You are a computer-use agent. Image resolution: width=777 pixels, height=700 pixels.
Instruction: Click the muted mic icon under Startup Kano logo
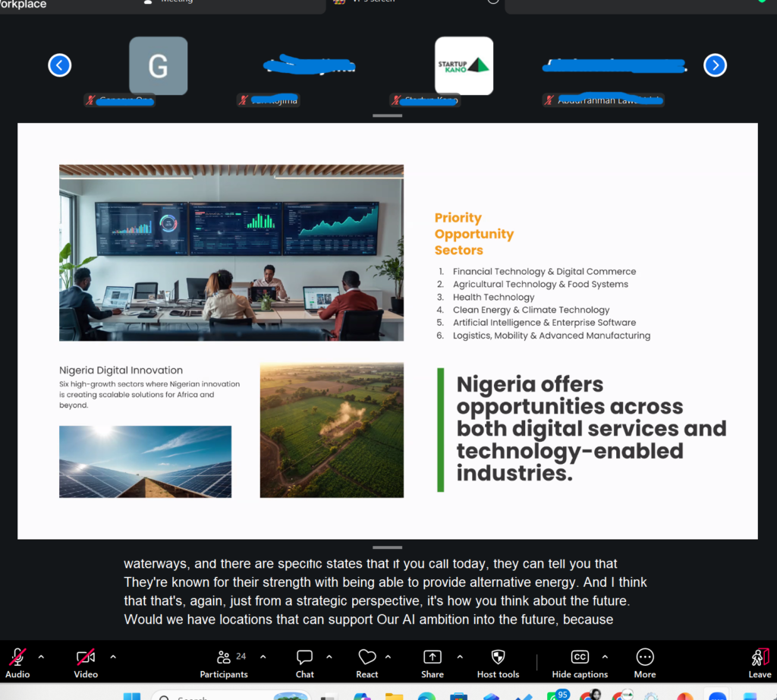396,101
